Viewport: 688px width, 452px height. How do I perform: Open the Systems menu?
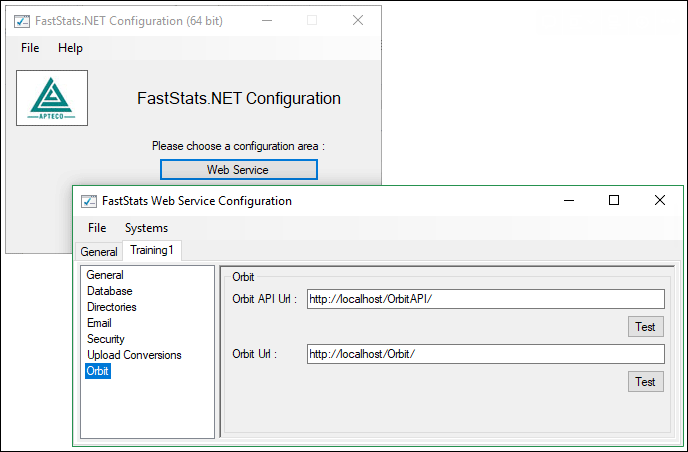pyautogui.click(x=146, y=228)
